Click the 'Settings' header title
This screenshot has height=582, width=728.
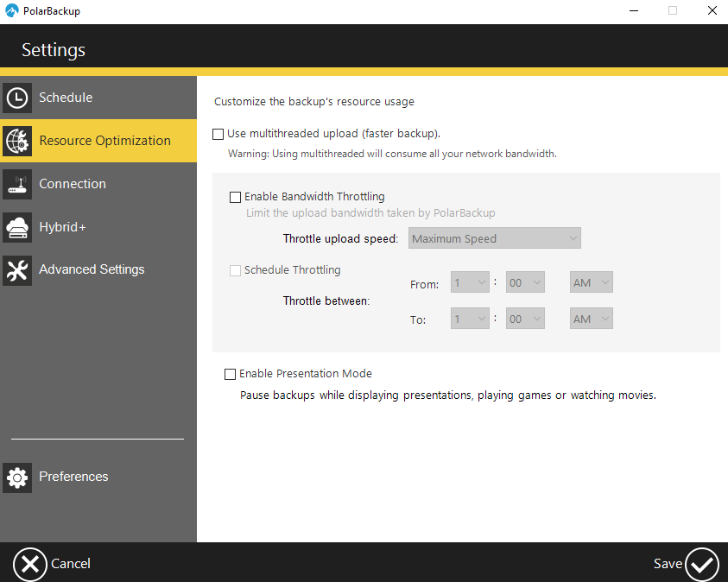click(x=54, y=50)
